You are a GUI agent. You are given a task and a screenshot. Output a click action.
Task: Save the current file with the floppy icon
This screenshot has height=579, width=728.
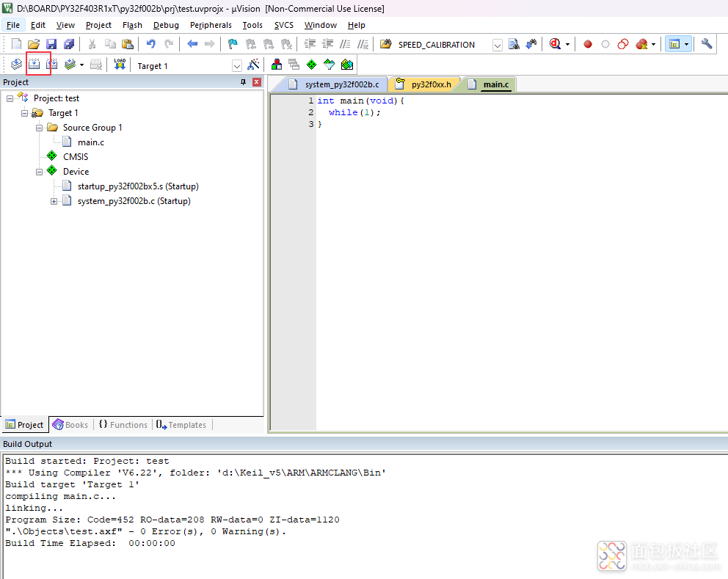[51, 44]
